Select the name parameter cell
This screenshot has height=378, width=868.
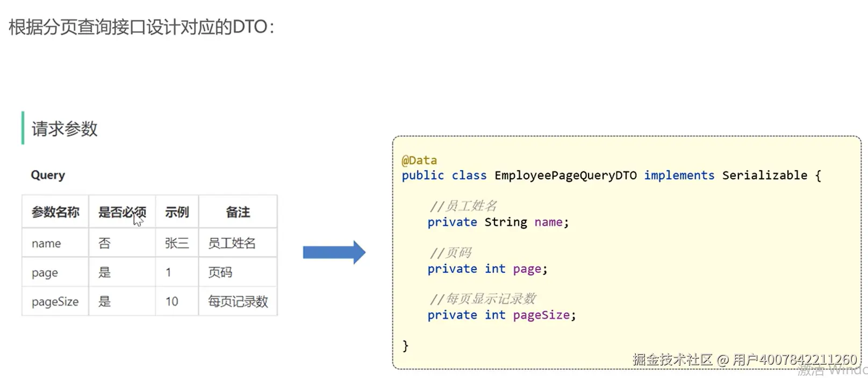point(55,243)
